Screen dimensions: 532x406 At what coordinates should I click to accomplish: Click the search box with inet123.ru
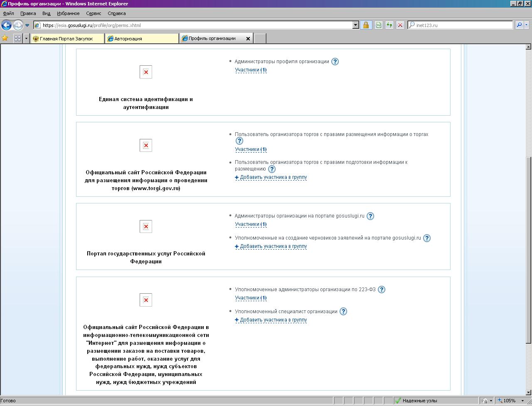point(461,25)
